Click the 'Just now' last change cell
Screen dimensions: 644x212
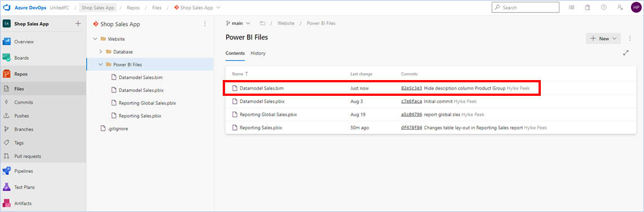click(359, 89)
